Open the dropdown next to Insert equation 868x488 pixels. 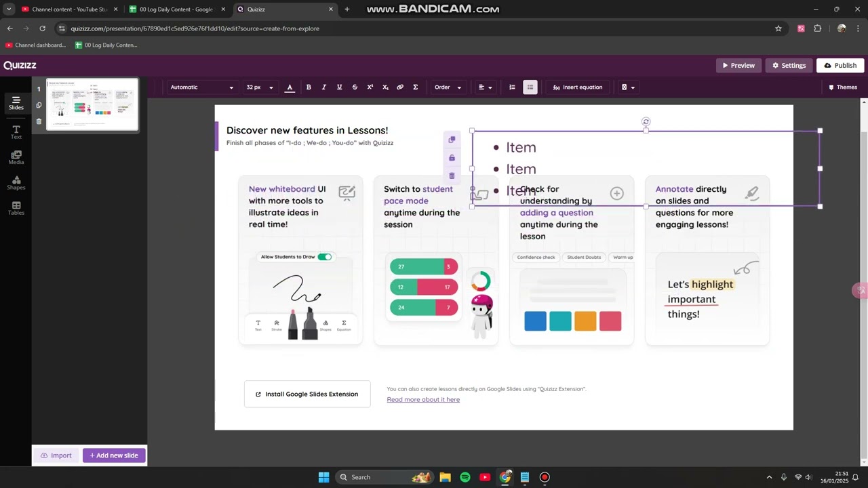tap(628, 87)
